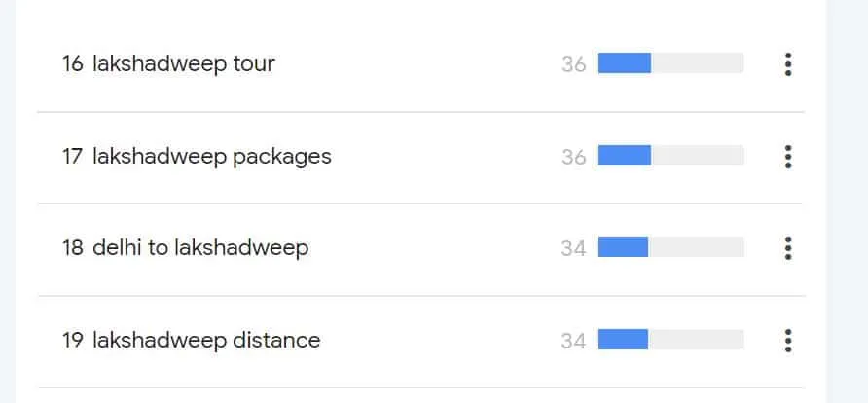
Task: Click the value 36 next to lakshadweep packages
Action: (x=573, y=158)
